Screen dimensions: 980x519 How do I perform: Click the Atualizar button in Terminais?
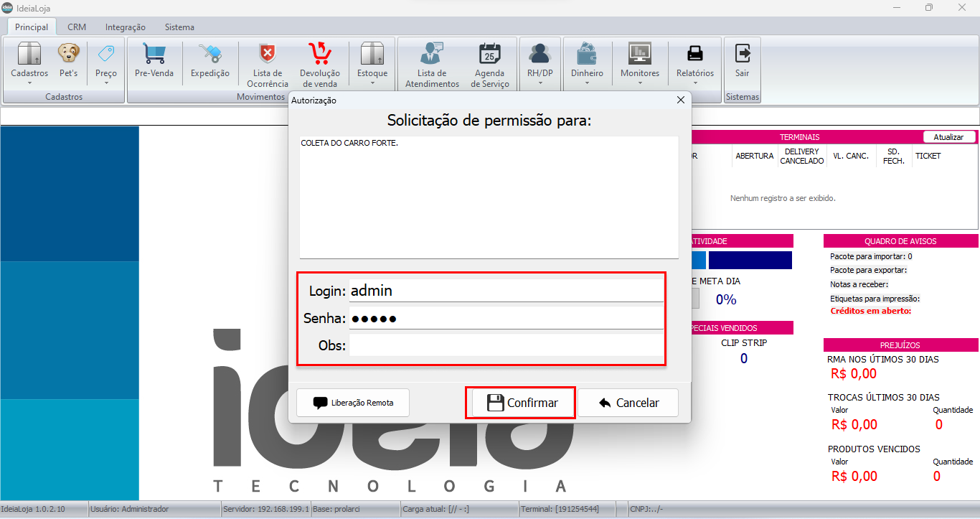tap(948, 137)
